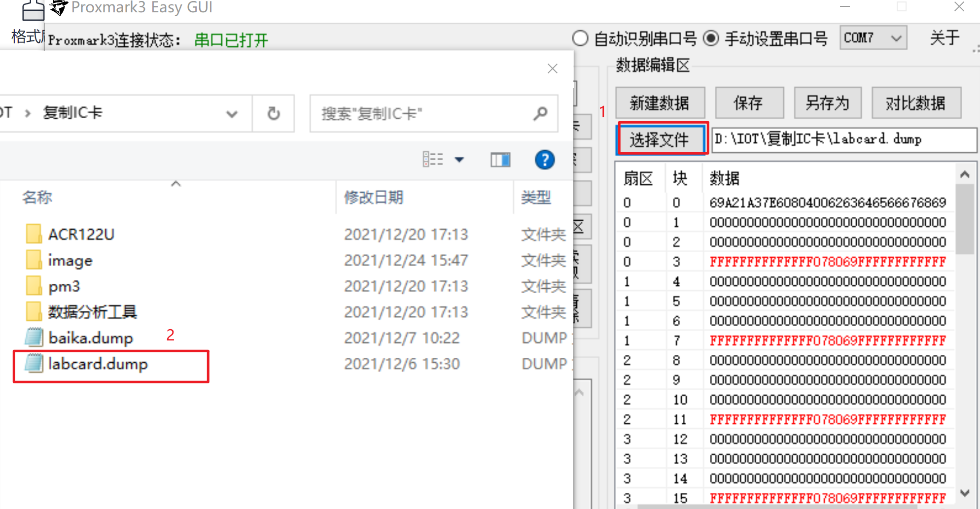Image resolution: width=980 pixels, height=509 pixels.
Task: Click the refresh icon in the file dialog
Action: click(x=274, y=113)
